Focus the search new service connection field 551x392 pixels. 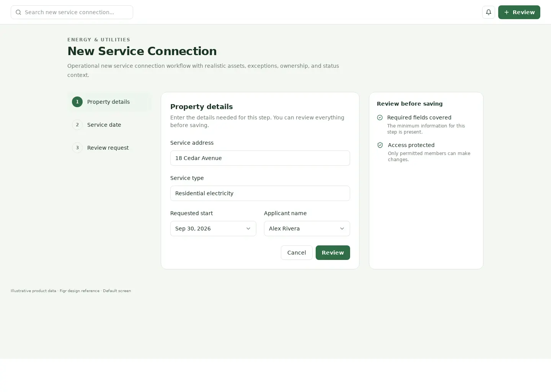[x=72, y=12]
